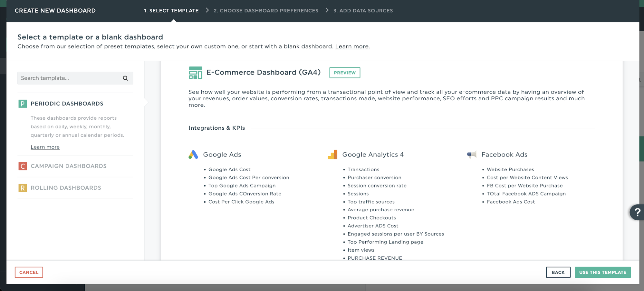Click Product Checkouts KPI
Screen dimensions: 644x291
pos(372,218)
